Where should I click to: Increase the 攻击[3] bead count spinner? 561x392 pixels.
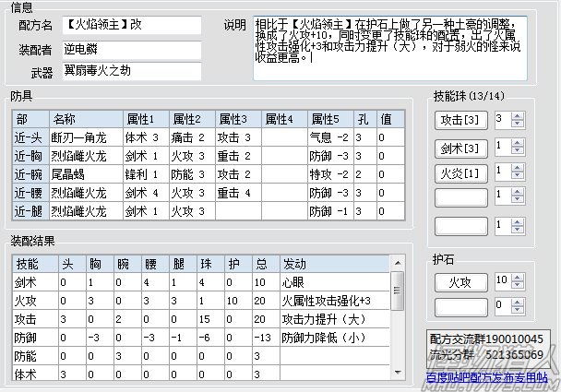click(x=517, y=116)
